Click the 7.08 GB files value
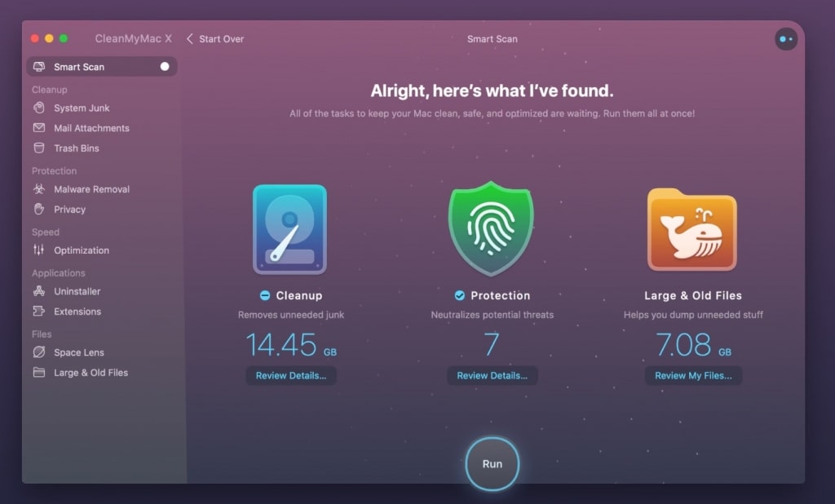The image size is (835, 504). point(693,344)
